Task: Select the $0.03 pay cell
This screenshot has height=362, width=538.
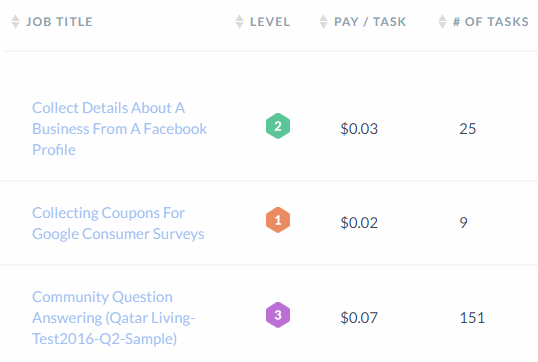Action: pyautogui.click(x=359, y=129)
